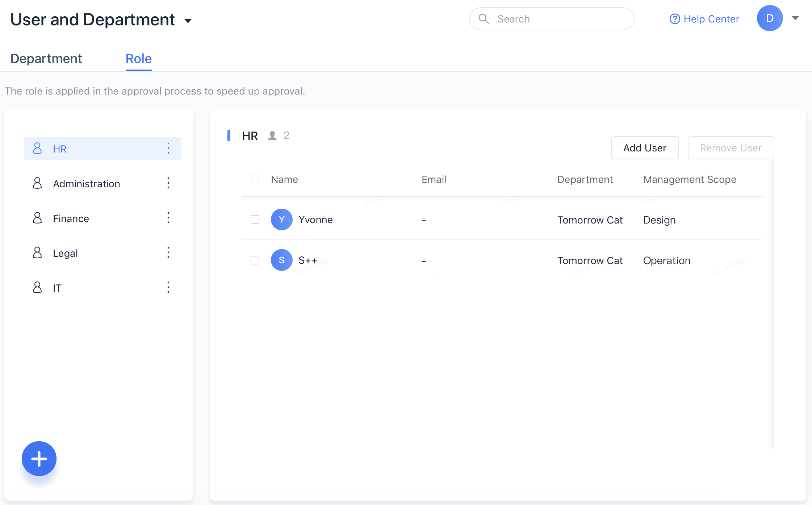Image resolution: width=812 pixels, height=505 pixels.
Task: Click the blue plus add-role button
Action: [39, 459]
